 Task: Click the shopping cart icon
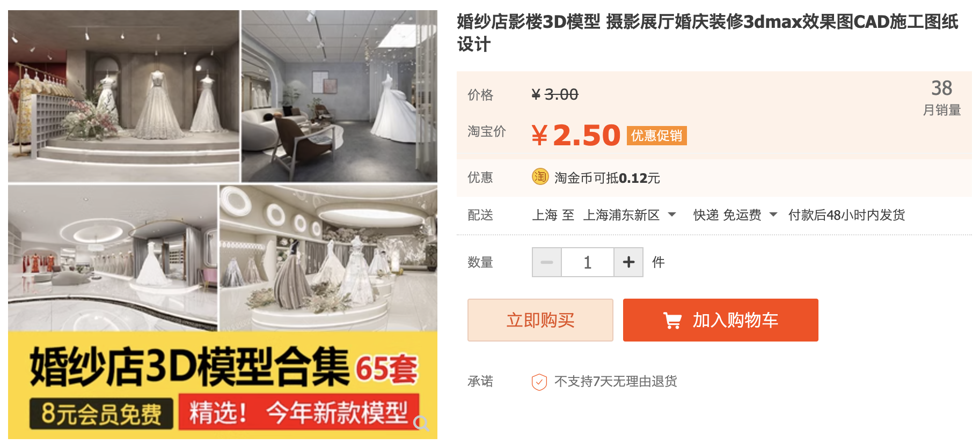click(x=672, y=320)
